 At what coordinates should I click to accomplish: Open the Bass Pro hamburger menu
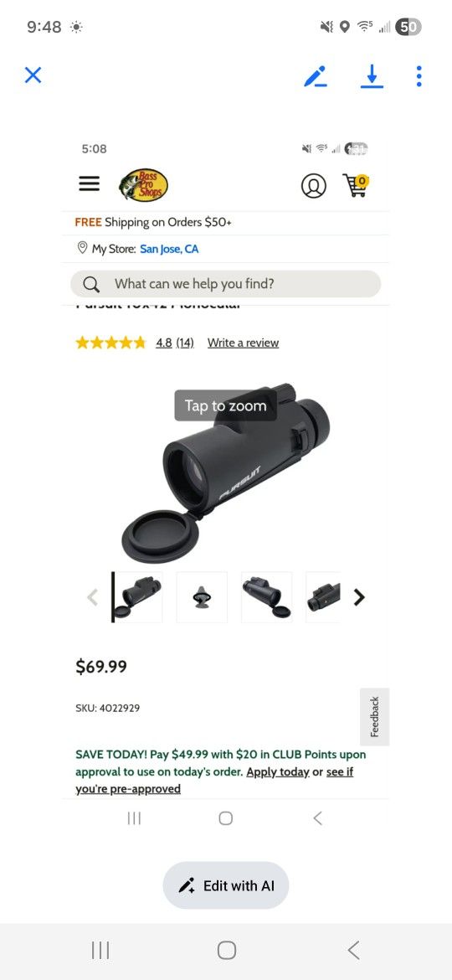coord(90,183)
